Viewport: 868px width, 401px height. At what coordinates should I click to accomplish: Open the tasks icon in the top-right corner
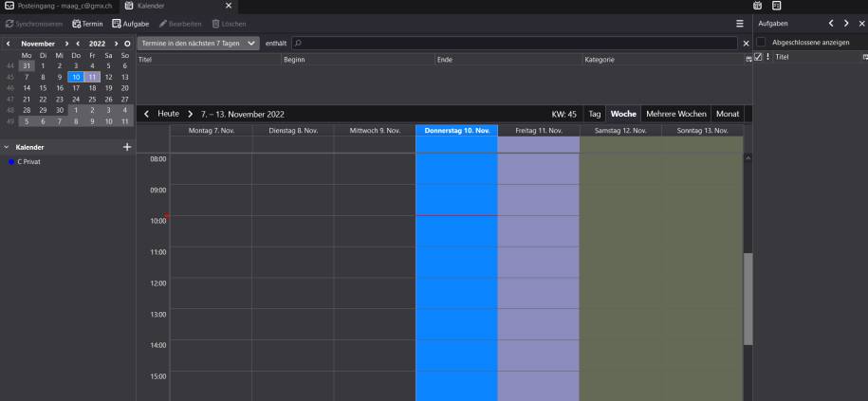pyautogui.click(x=777, y=6)
